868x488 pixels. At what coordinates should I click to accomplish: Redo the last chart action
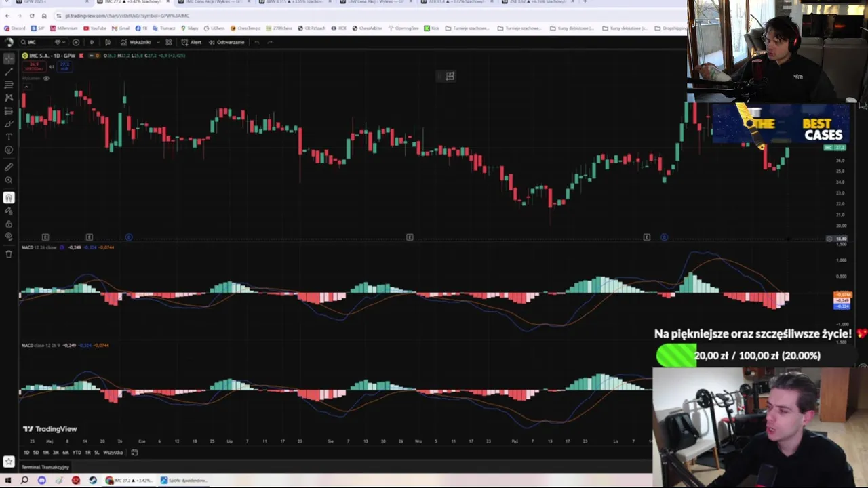tap(269, 42)
